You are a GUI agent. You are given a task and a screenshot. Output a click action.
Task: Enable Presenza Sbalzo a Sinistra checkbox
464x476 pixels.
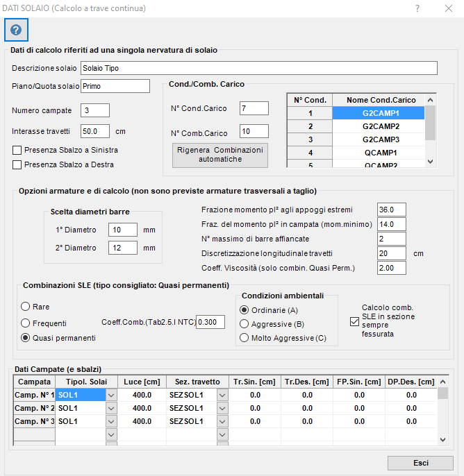tap(17, 150)
